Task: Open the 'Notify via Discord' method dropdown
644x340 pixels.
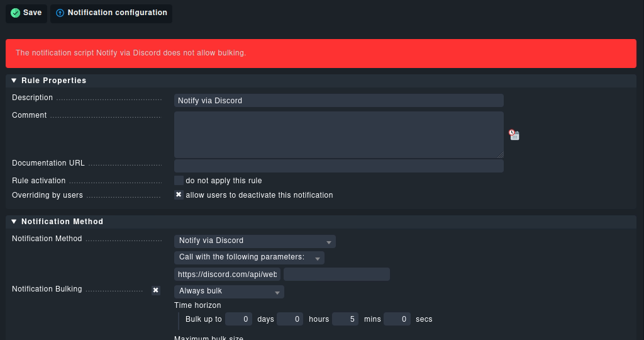Action: [254, 241]
